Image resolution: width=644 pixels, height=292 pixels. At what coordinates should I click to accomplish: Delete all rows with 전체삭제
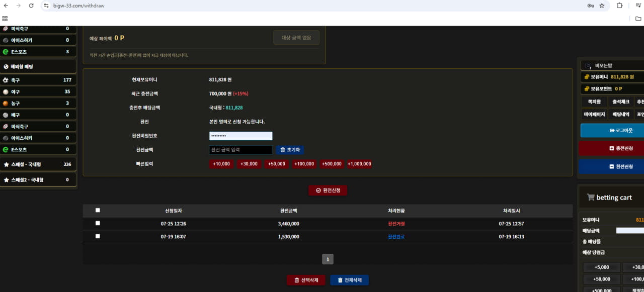349,280
